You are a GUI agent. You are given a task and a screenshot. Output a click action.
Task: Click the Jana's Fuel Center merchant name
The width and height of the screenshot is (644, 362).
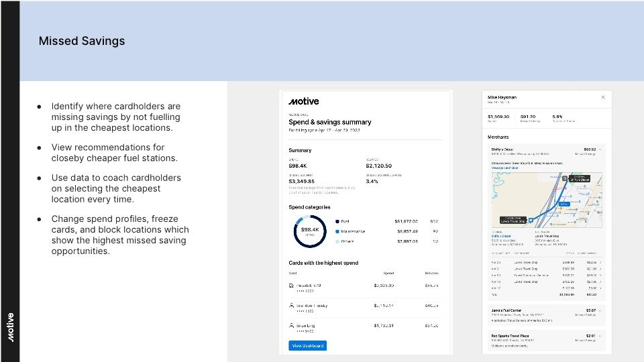click(x=506, y=310)
